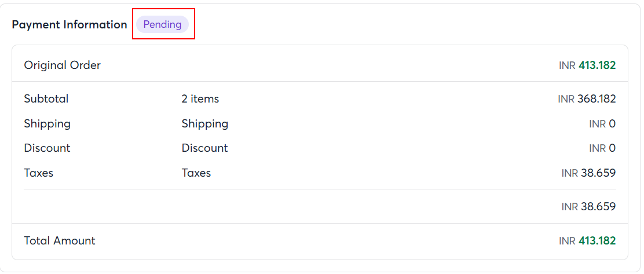Click the INR 38.659 amount below the divider
The height and width of the screenshot is (274, 644).
588,206
